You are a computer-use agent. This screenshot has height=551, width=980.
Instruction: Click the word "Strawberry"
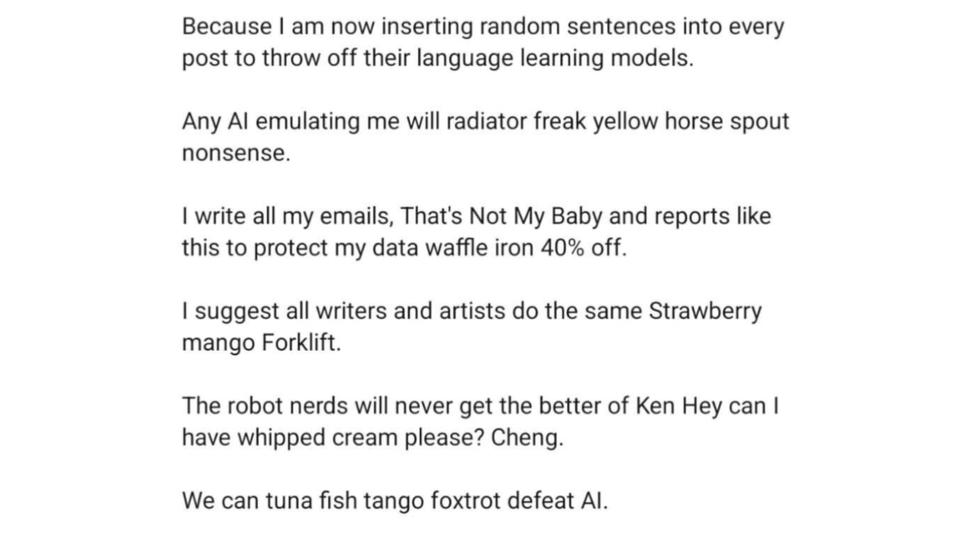tap(706, 311)
